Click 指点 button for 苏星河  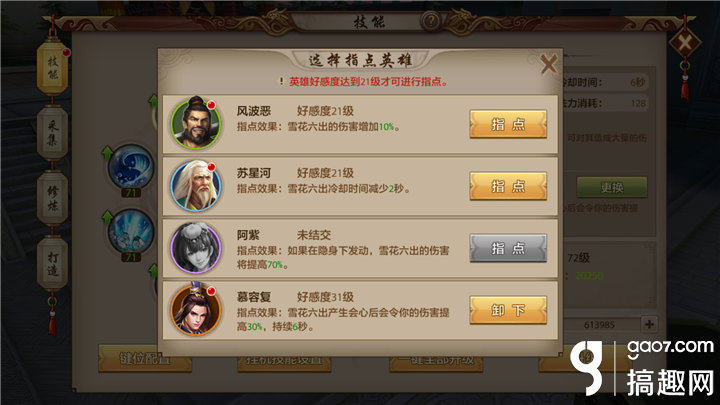508,186
